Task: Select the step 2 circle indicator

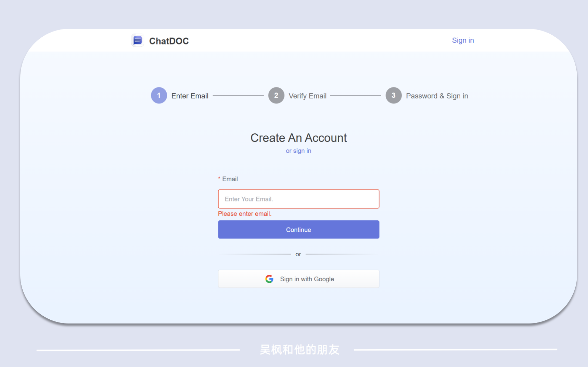Action: point(276,96)
